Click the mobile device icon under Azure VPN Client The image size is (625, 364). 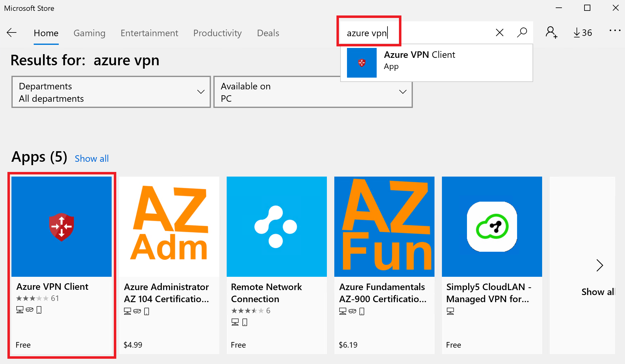(39, 310)
